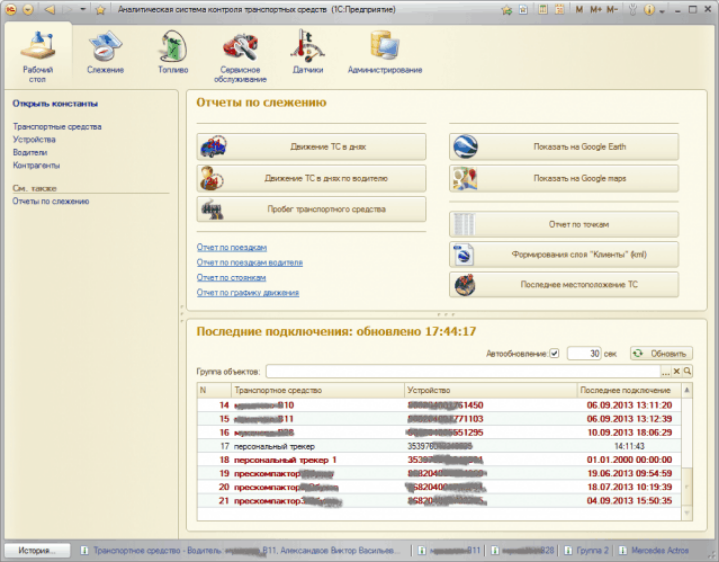Open the ellipsis selector in Группа объектов field
Viewport: 719px width, 562px height.
[x=665, y=371]
